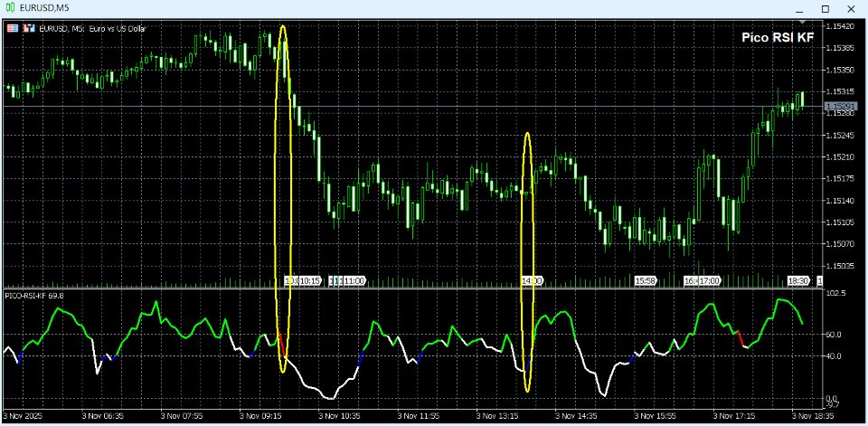Click the 15:58 event time marker
The image size is (868, 426).
[645, 281]
